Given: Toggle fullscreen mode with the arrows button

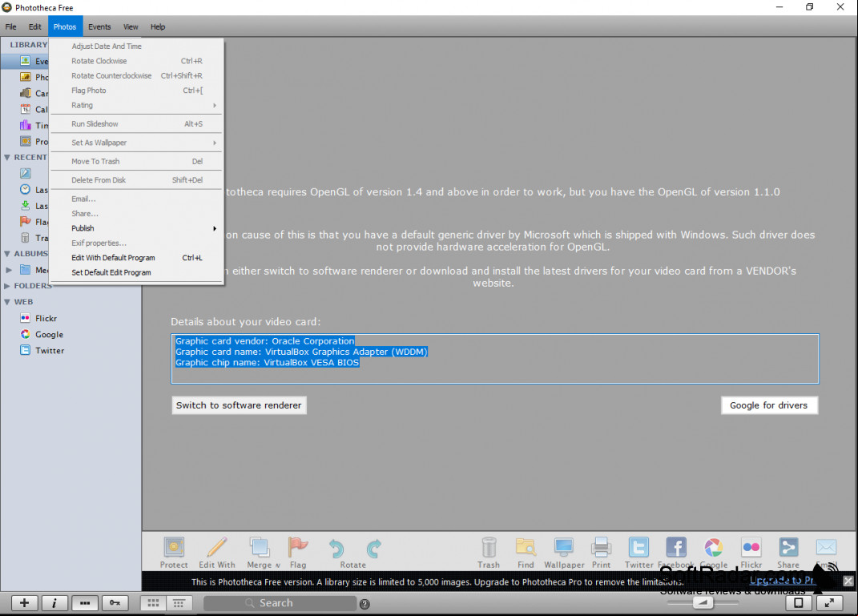Looking at the screenshot, I should tap(829, 603).
